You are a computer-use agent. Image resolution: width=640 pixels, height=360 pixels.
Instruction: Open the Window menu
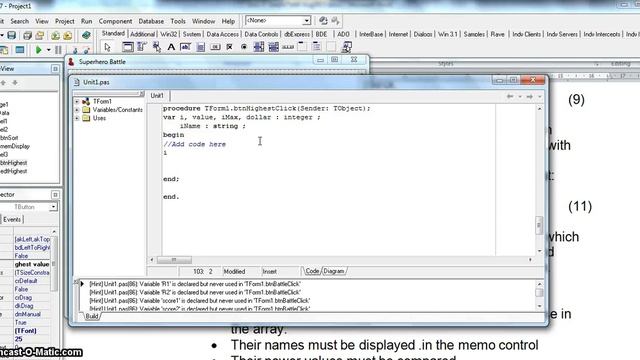click(x=203, y=21)
